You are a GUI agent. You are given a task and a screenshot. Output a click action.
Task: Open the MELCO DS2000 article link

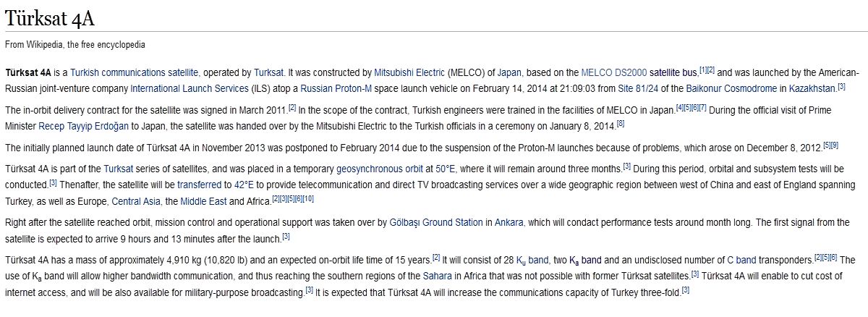[x=610, y=72]
